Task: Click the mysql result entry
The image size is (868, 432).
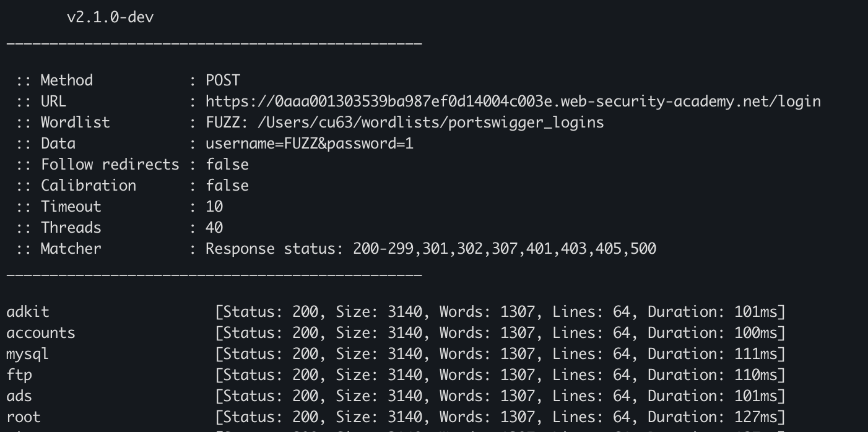Action: (28, 354)
